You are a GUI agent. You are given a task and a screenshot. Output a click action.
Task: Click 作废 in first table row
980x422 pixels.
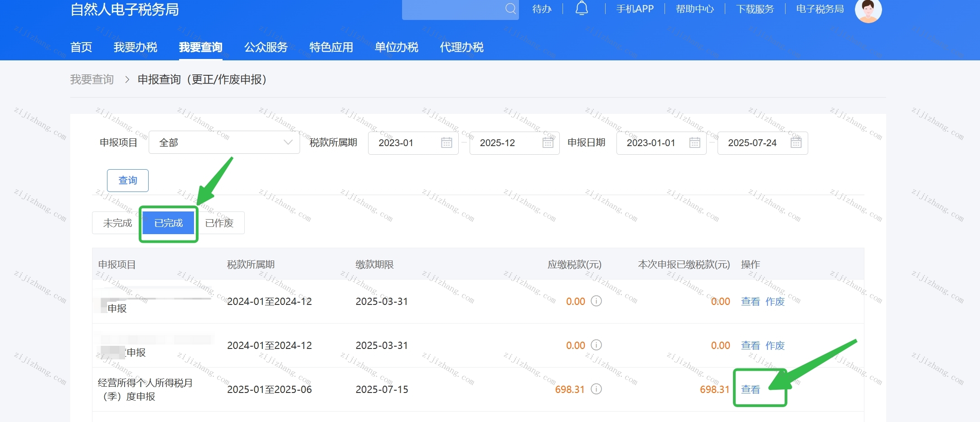pos(775,301)
